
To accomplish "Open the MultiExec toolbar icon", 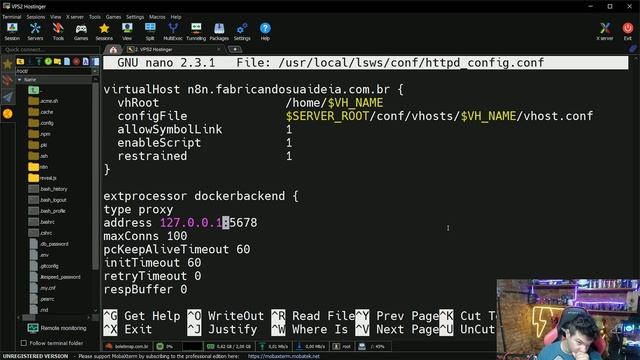I will click(x=173, y=31).
